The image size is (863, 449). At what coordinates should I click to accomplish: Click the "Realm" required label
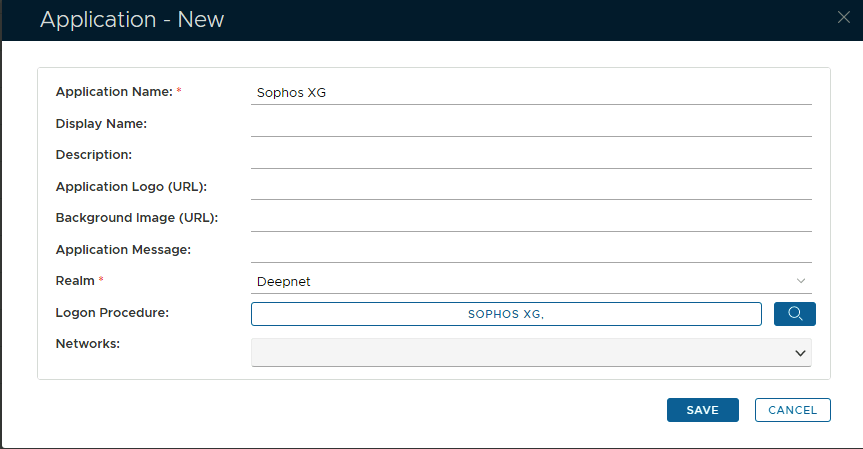point(76,281)
